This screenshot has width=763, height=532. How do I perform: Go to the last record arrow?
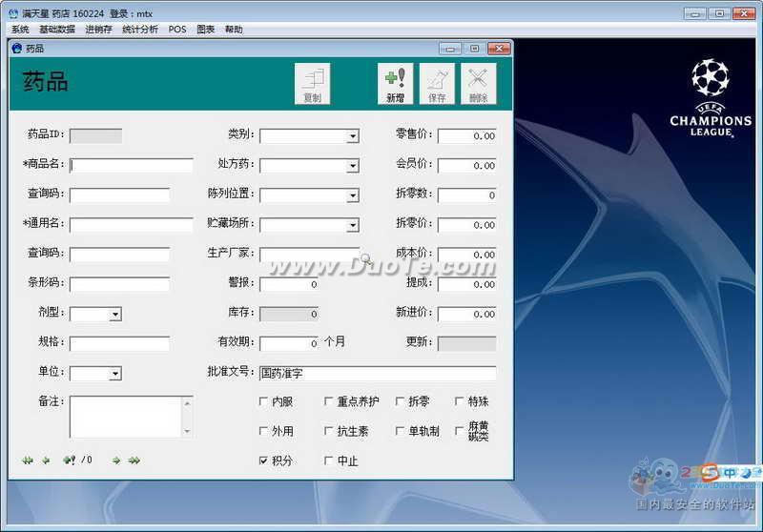[134, 460]
